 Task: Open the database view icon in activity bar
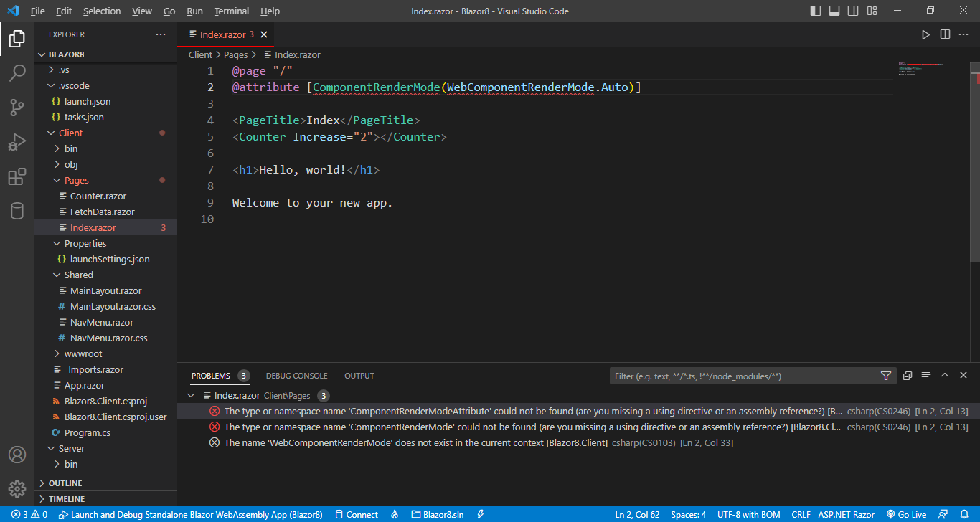(x=17, y=211)
